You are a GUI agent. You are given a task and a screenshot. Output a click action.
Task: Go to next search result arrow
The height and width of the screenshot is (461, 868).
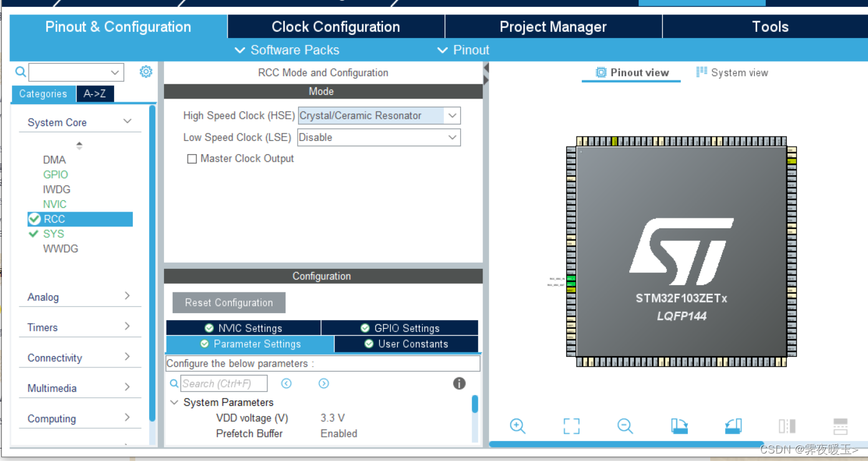click(324, 384)
